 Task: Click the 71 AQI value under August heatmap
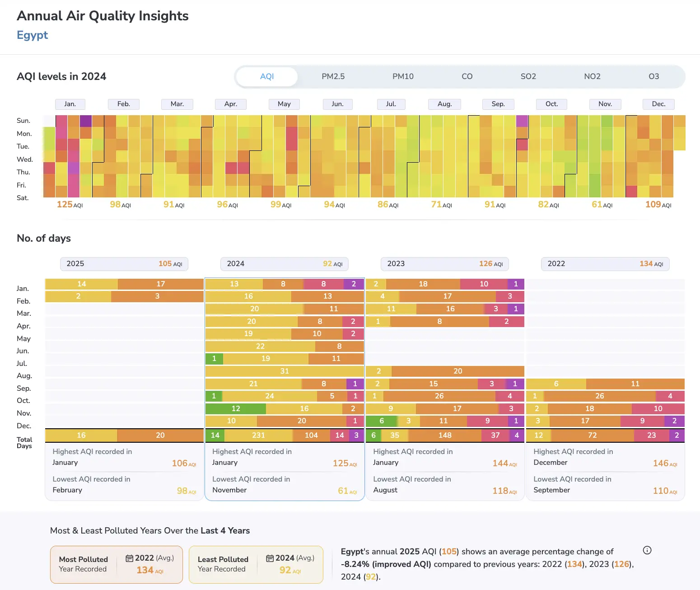(x=442, y=205)
